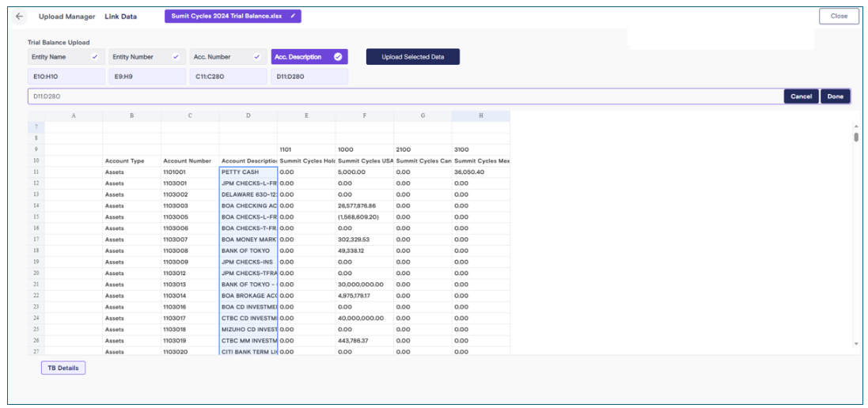Switch to the Link Data tab
The height and width of the screenshot is (408, 868).
[121, 16]
